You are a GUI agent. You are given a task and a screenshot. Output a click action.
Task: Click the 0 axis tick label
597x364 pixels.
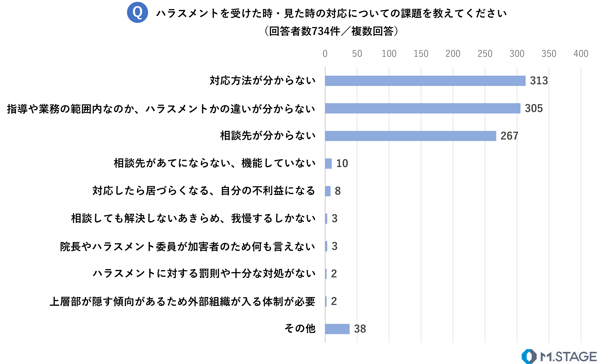pos(325,54)
